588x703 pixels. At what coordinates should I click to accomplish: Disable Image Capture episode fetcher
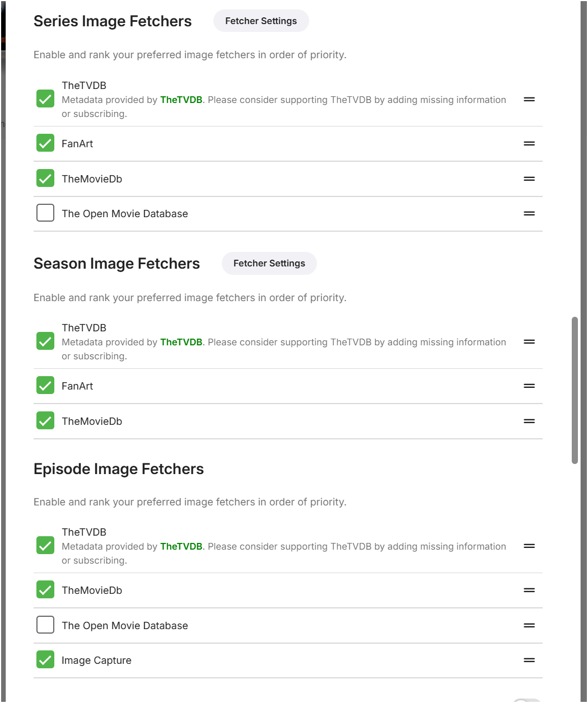(45, 660)
